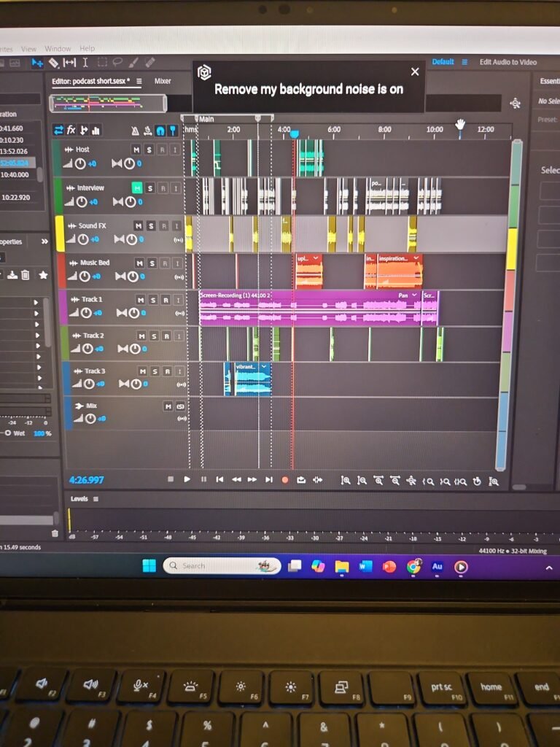Screen dimensions: 560x747
Task: Select the Time Selection tool
Action: pyautogui.click(x=85, y=63)
